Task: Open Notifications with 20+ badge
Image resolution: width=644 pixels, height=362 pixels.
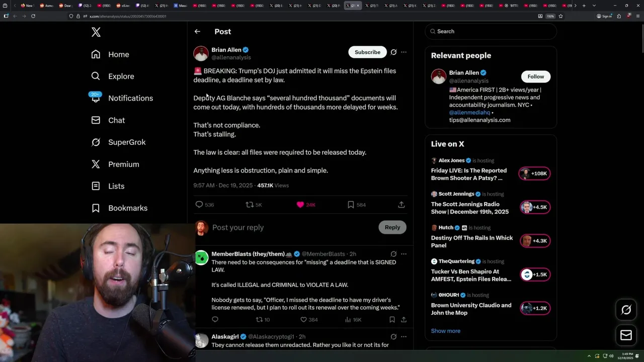Action: [121, 98]
